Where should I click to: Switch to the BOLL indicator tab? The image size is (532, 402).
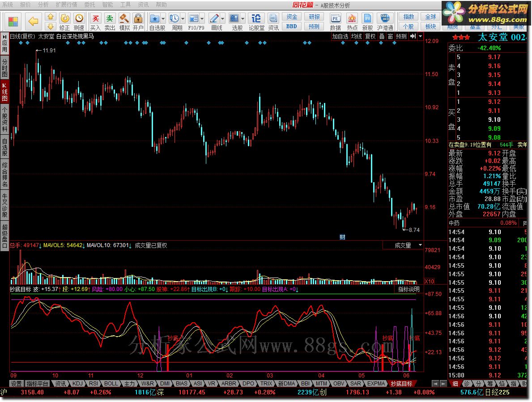click(x=111, y=384)
